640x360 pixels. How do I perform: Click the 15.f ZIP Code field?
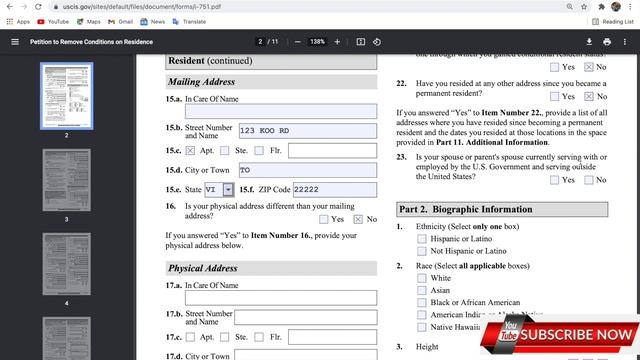click(x=335, y=189)
